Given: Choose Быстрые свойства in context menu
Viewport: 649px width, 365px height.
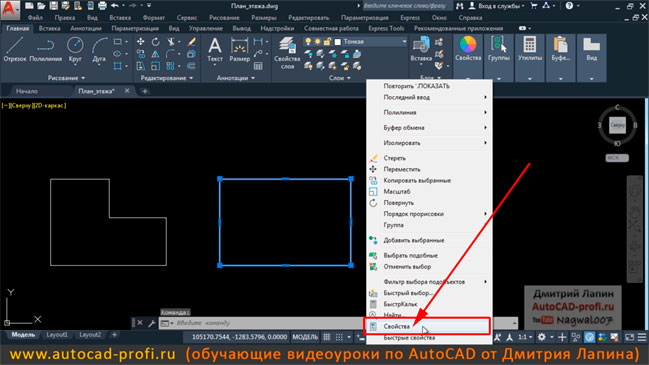Looking at the screenshot, I should pos(430,339).
